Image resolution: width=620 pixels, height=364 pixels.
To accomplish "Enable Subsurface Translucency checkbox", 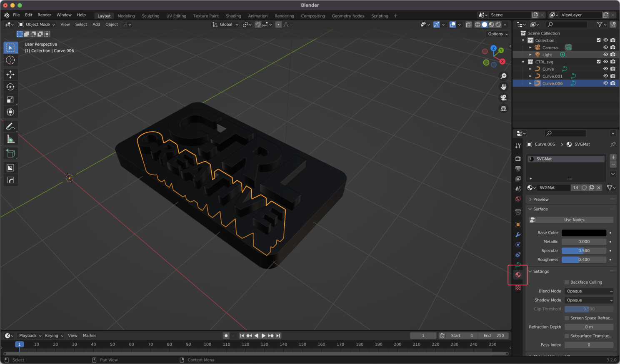I will tap(567, 336).
